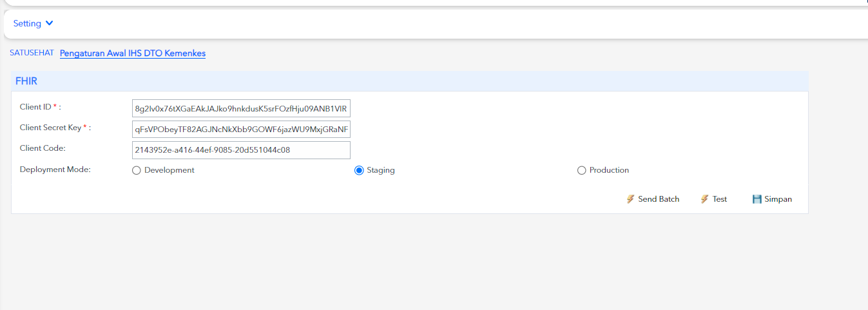The height and width of the screenshot is (310, 868).
Task: Expand the Setting chevron dropdown
Action: (x=50, y=23)
